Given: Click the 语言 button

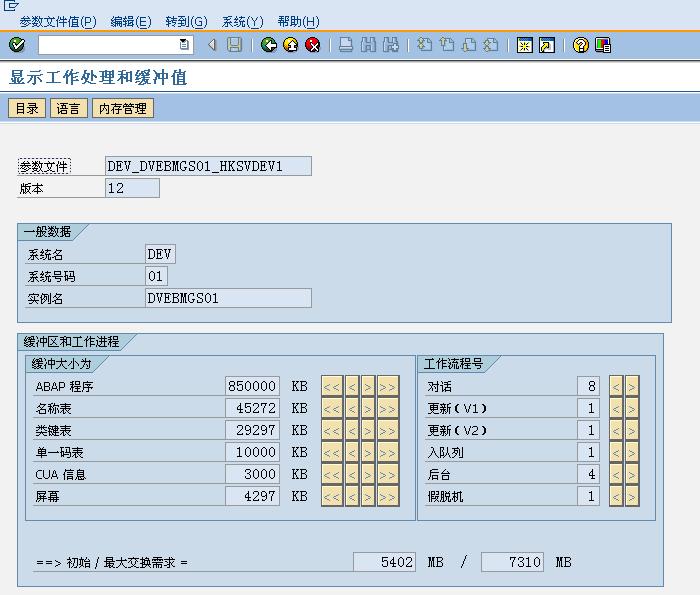Looking at the screenshot, I should (x=68, y=108).
